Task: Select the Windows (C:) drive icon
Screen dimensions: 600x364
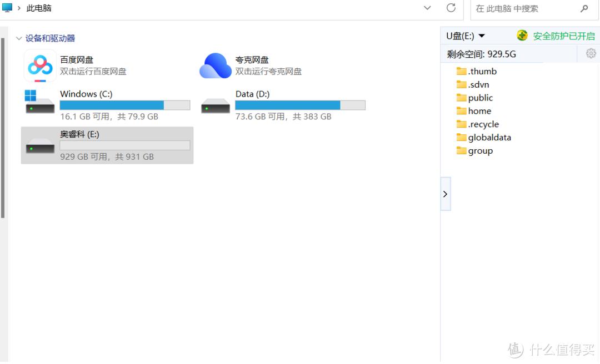Action: [x=40, y=102]
